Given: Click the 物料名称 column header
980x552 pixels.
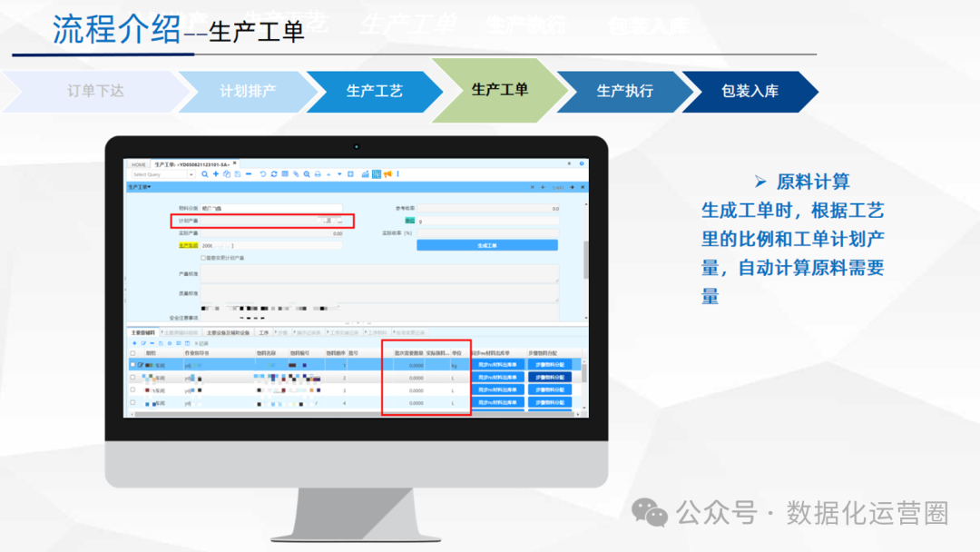Looking at the screenshot, I should point(266,353).
